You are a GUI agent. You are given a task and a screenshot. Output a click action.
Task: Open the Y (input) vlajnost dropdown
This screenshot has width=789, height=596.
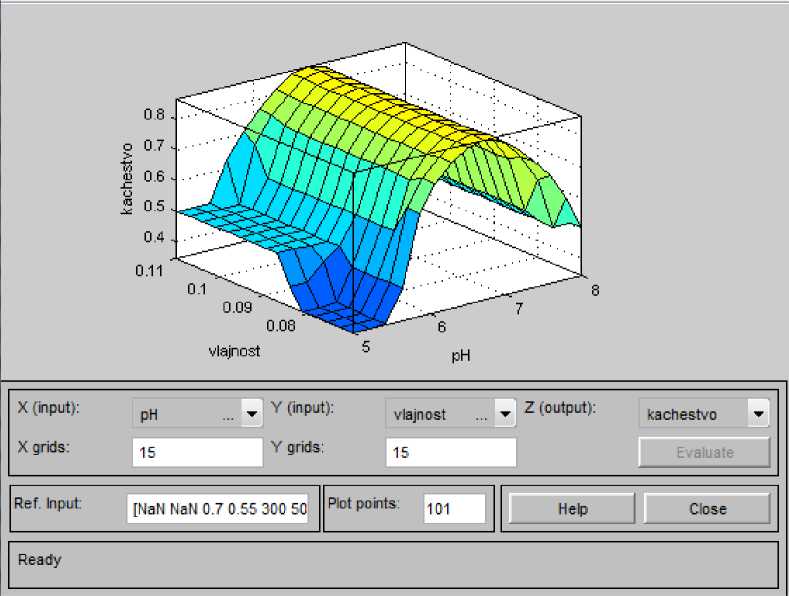click(451, 413)
